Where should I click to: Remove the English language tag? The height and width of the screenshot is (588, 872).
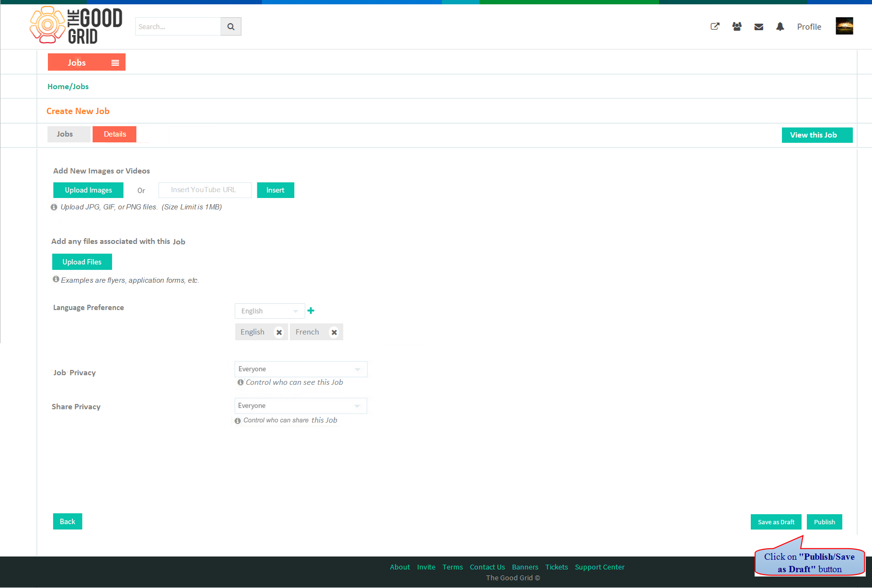[279, 332]
